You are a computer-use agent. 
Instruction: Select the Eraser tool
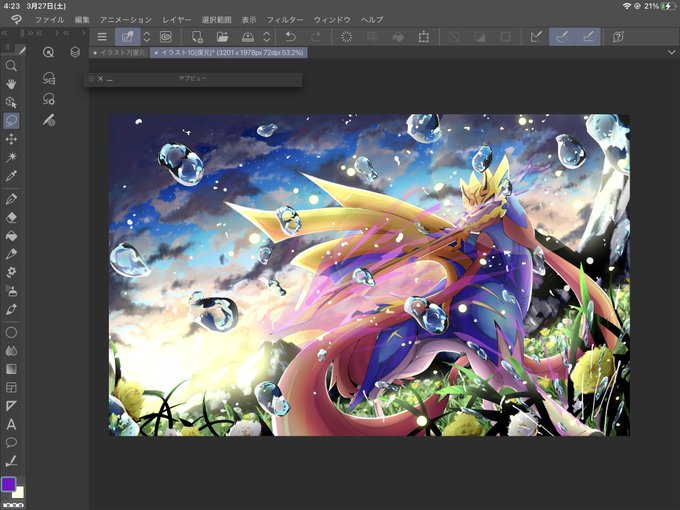click(x=11, y=217)
